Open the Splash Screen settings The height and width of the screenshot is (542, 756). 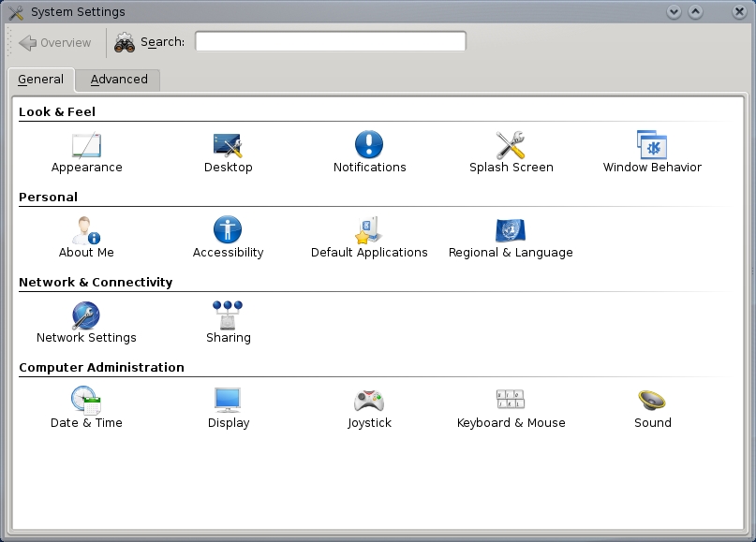point(511,146)
